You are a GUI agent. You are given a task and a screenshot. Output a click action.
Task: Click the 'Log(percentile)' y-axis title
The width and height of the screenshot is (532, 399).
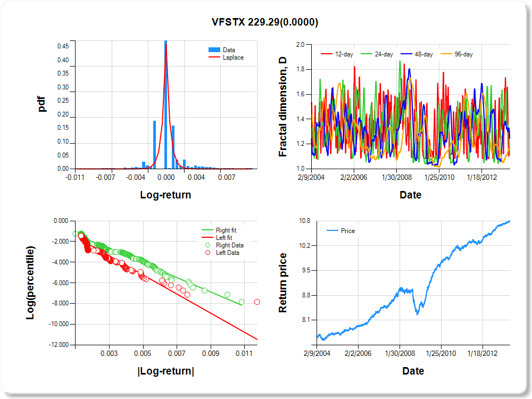click(x=30, y=282)
